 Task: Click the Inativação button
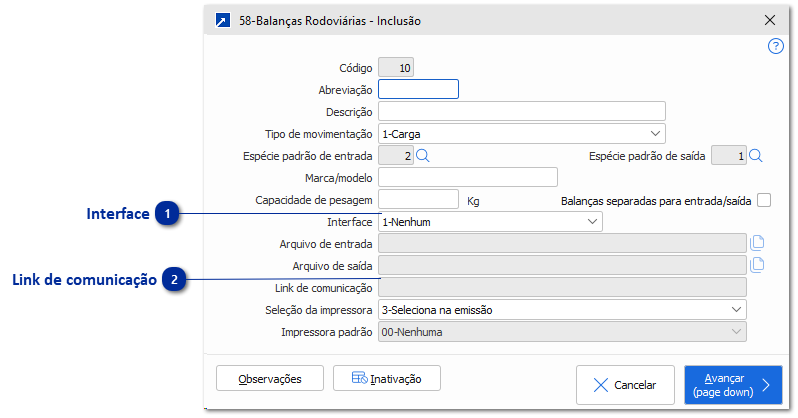click(387, 379)
